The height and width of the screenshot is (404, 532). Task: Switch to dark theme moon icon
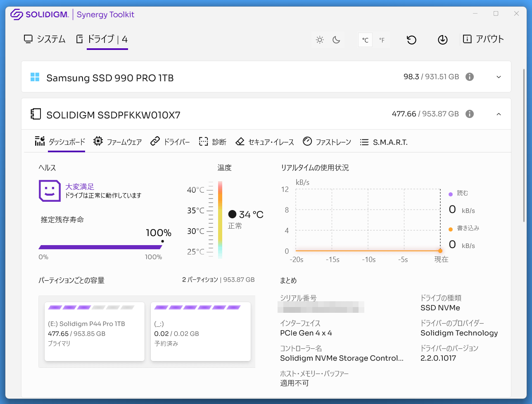click(x=336, y=40)
